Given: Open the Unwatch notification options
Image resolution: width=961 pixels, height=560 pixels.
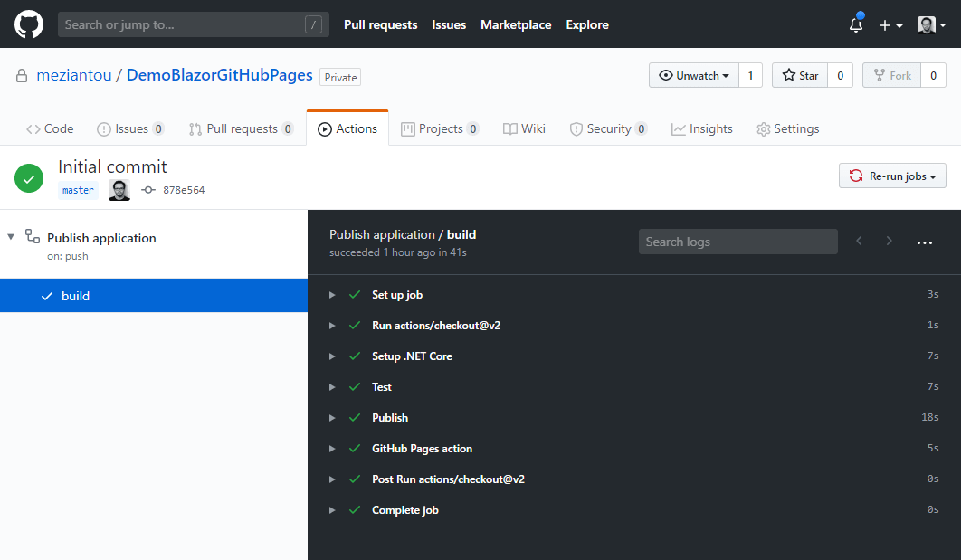Looking at the screenshot, I should coord(694,76).
